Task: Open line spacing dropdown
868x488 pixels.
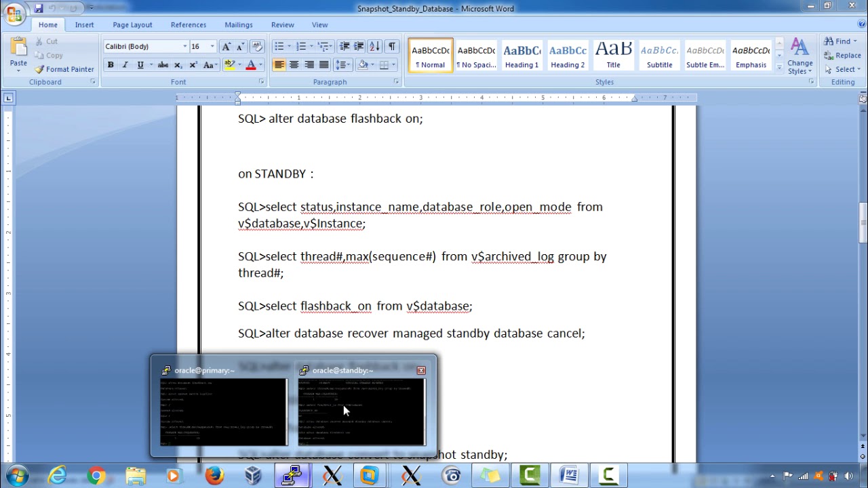Action: pyautogui.click(x=344, y=65)
